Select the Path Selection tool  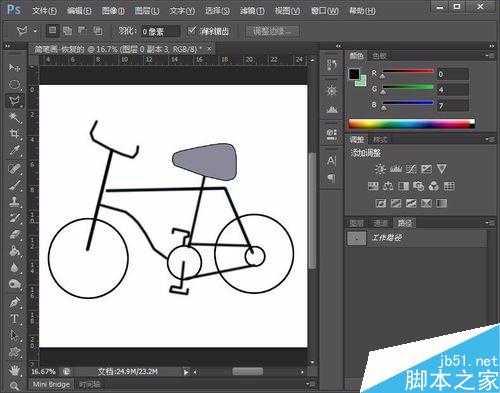coord(14,335)
